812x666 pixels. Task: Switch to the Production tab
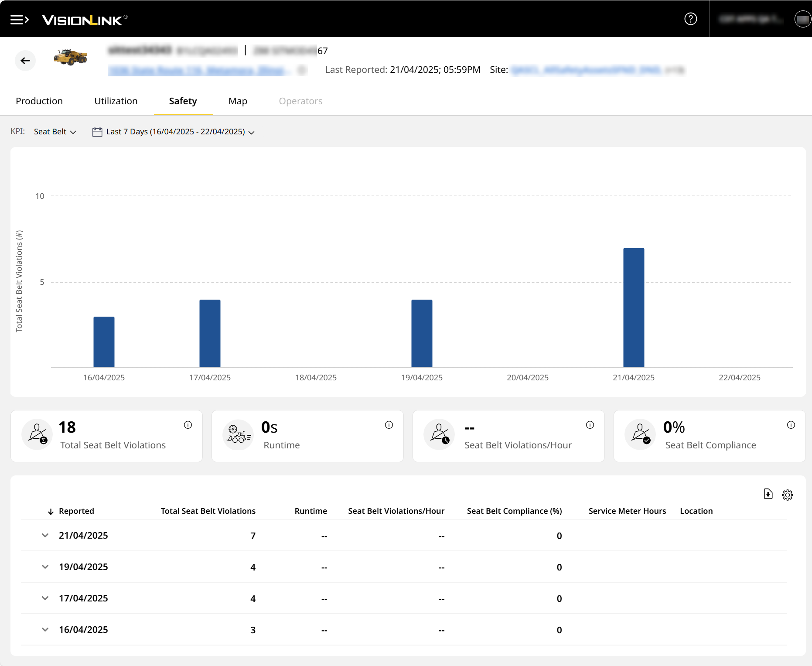39,101
